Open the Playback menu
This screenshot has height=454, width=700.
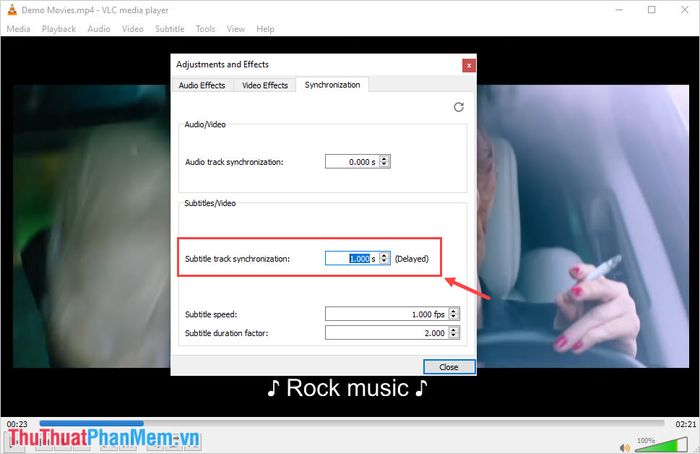coord(58,29)
